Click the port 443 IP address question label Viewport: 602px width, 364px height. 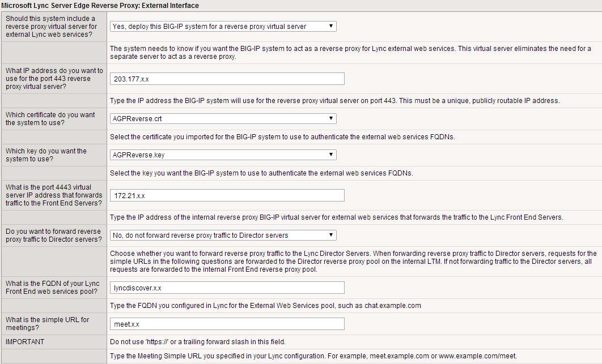[54, 79]
